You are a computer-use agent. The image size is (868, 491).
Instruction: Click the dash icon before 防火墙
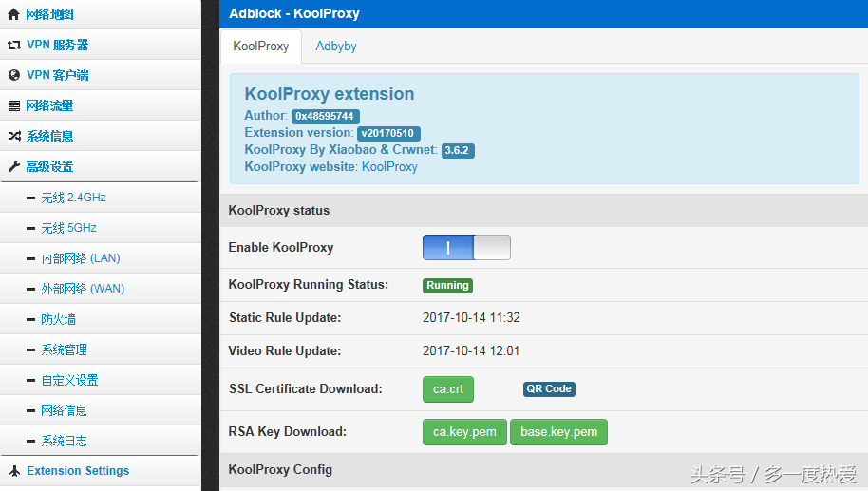[x=31, y=319]
